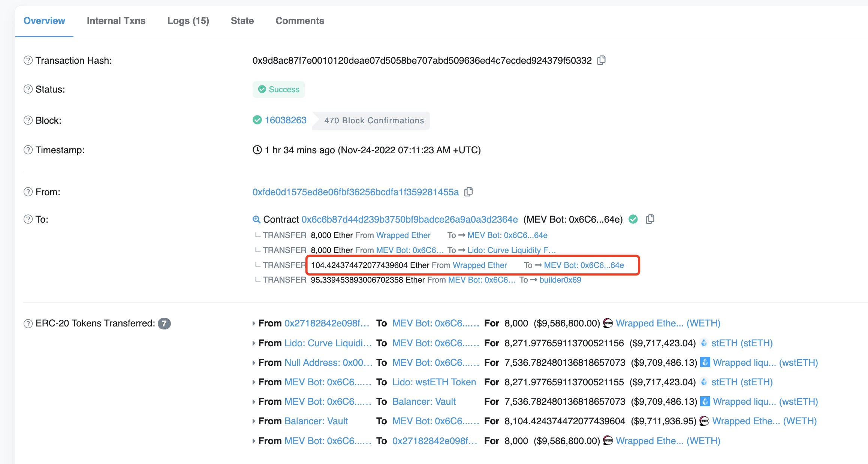Click the verified checkmark next to MEV Bot contract

(x=633, y=220)
